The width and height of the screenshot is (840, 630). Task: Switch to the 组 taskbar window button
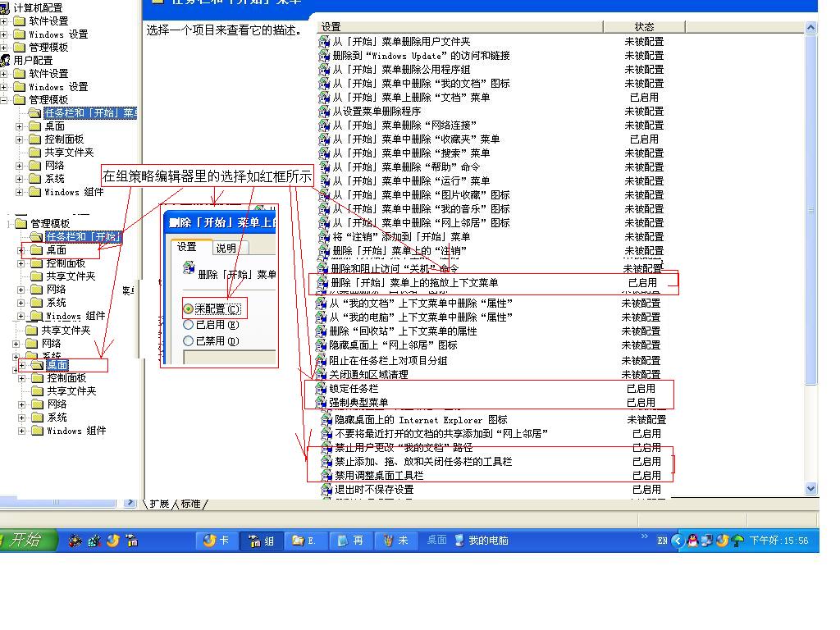pos(262,541)
